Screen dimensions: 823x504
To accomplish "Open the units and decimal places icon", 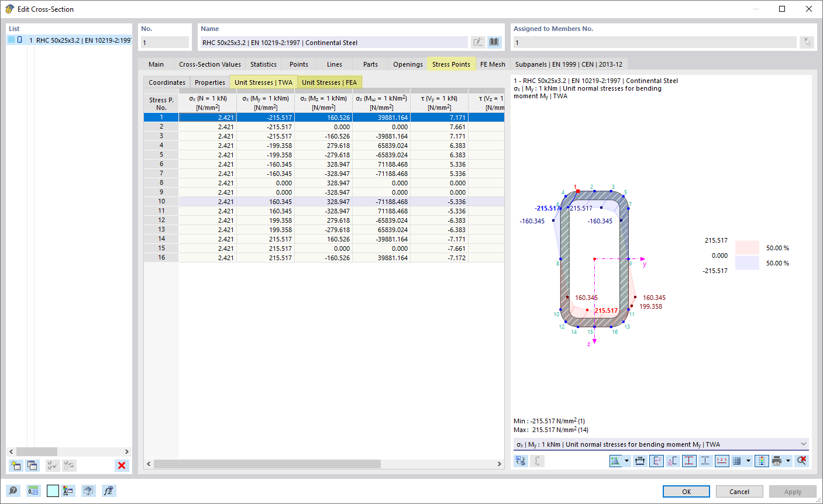I will [x=33, y=491].
